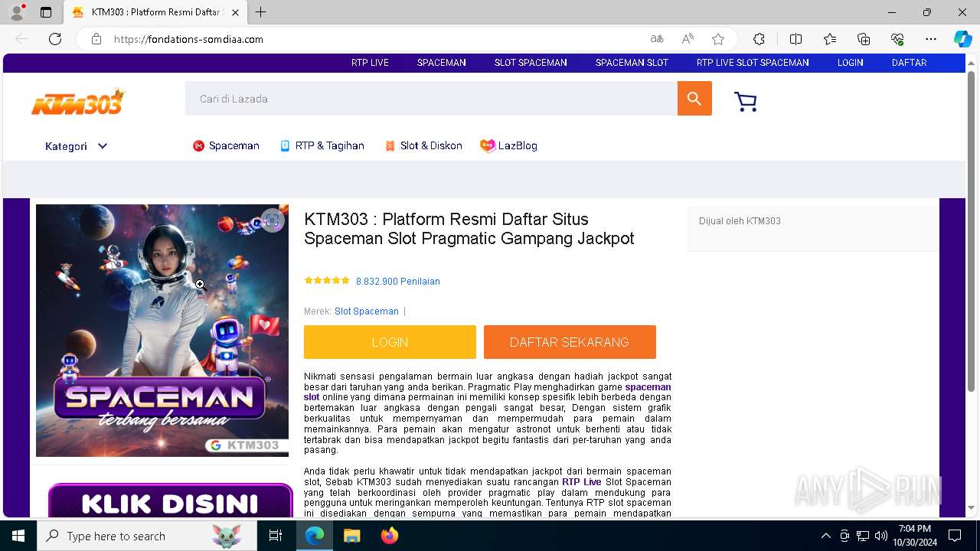Click the Spaceman product thumbnail image
This screenshot has width=980, height=551.
[x=162, y=331]
